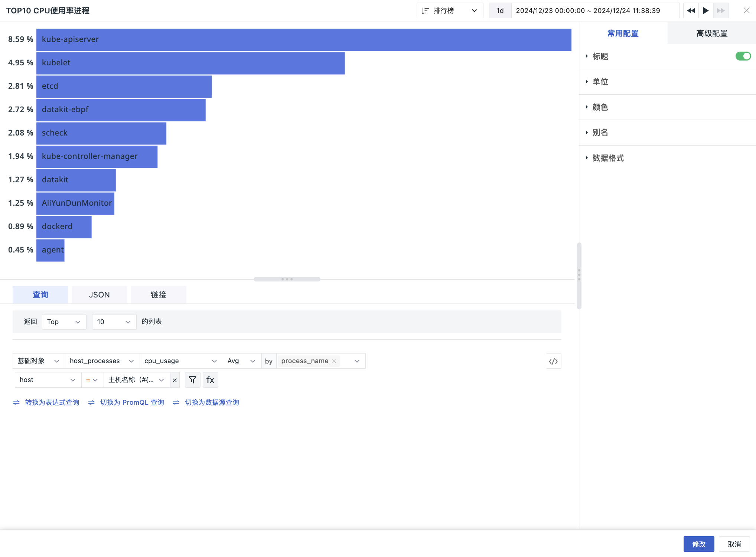
Task: Rewind the time range backward
Action: coord(691,11)
